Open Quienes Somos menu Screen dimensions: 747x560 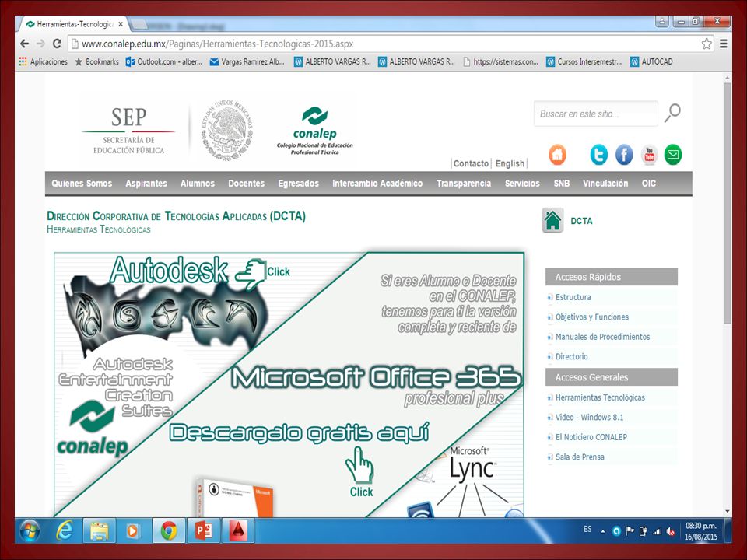(x=82, y=184)
